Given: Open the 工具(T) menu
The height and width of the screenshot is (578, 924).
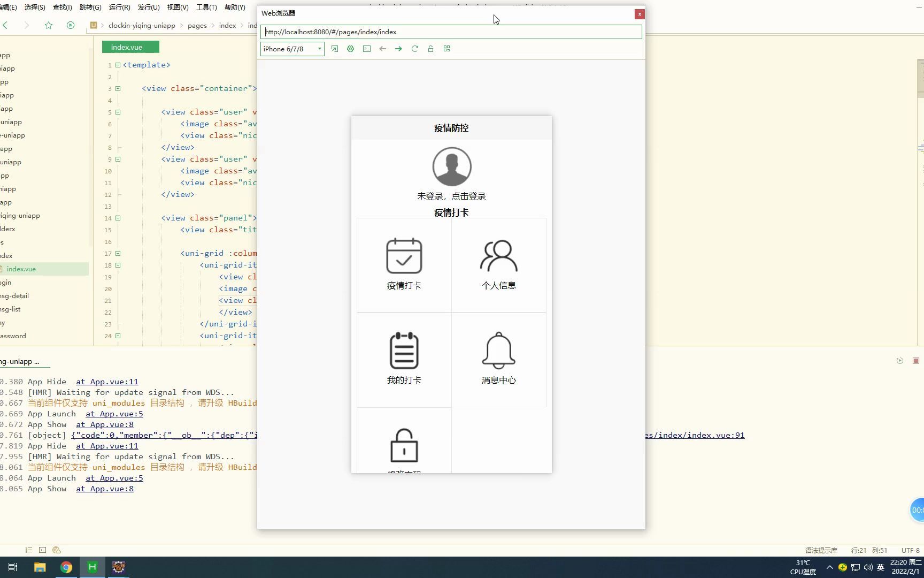Looking at the screenshot, I should click(x=205, y=7).
